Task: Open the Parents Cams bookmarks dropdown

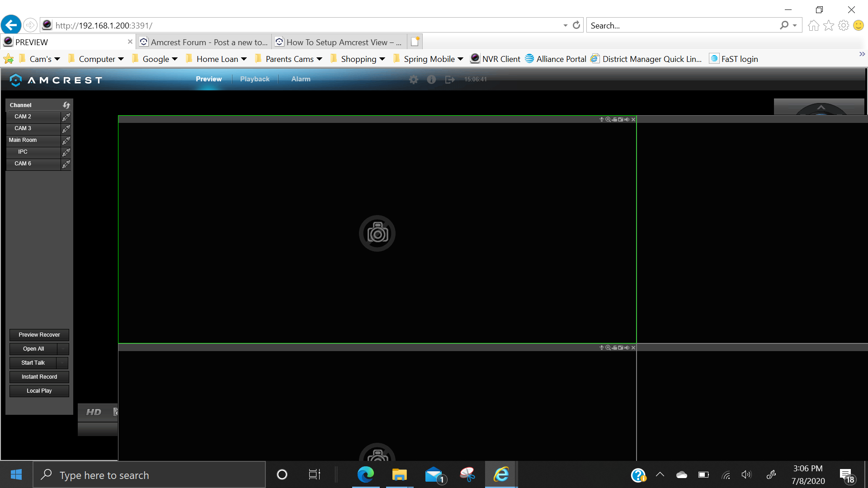Action: tap(288, 59)
